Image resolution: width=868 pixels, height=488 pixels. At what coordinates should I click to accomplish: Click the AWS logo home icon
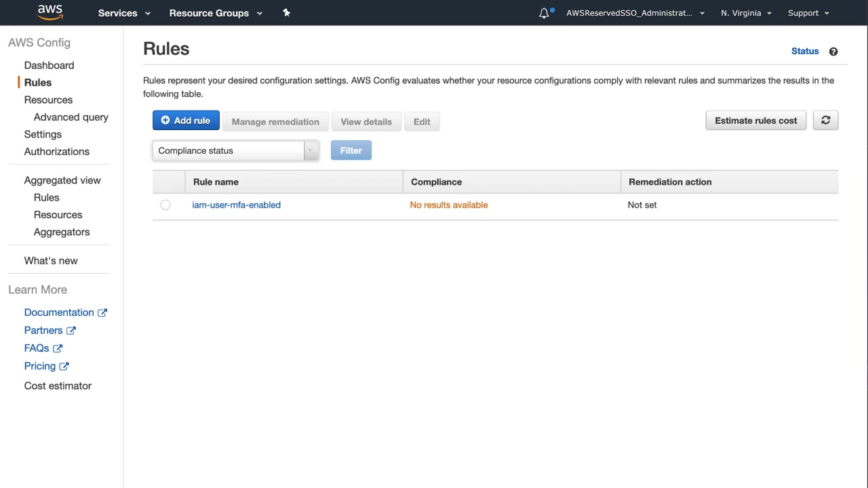(x=50, y=12)
